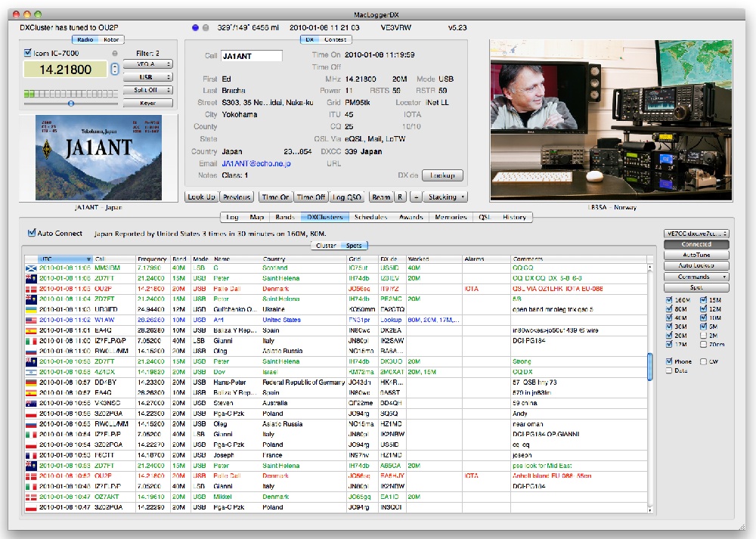Viewport: 756px width, 539px height.
Task: Click the Australian flag beside VK3NSC
Action: 31,404
